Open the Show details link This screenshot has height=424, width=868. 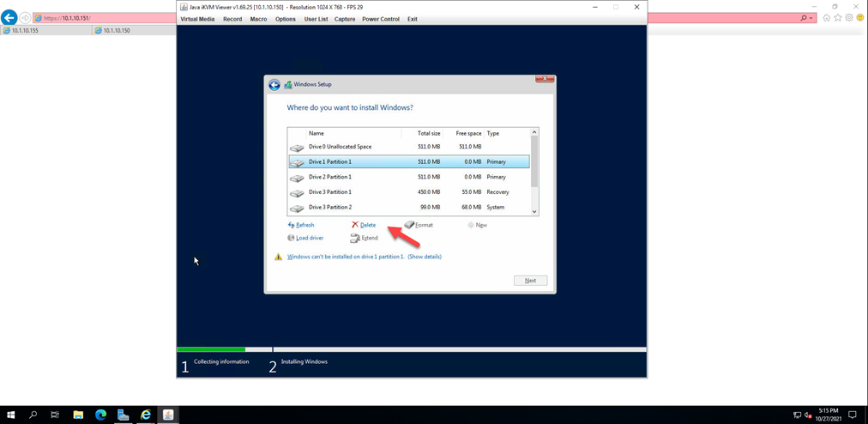pos(425,257)
